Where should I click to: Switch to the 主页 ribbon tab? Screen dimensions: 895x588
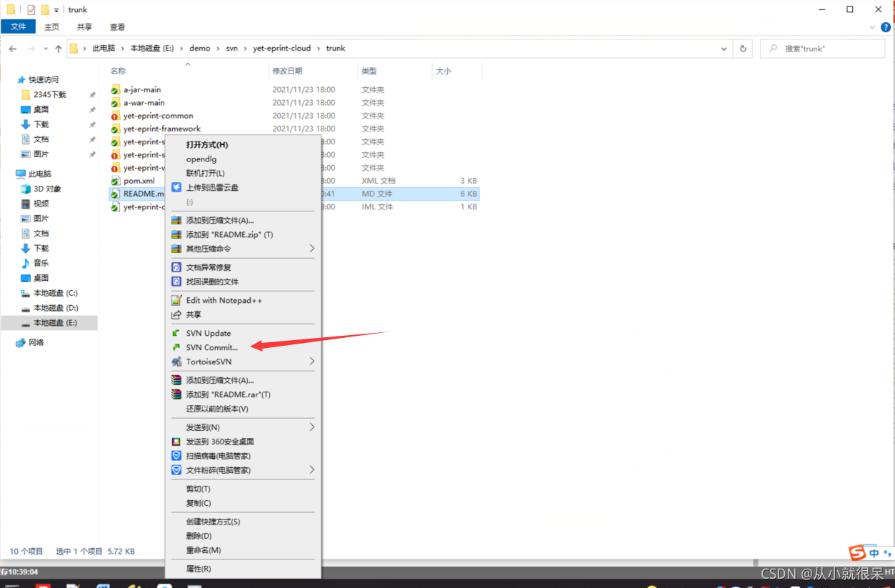[52, 27]
